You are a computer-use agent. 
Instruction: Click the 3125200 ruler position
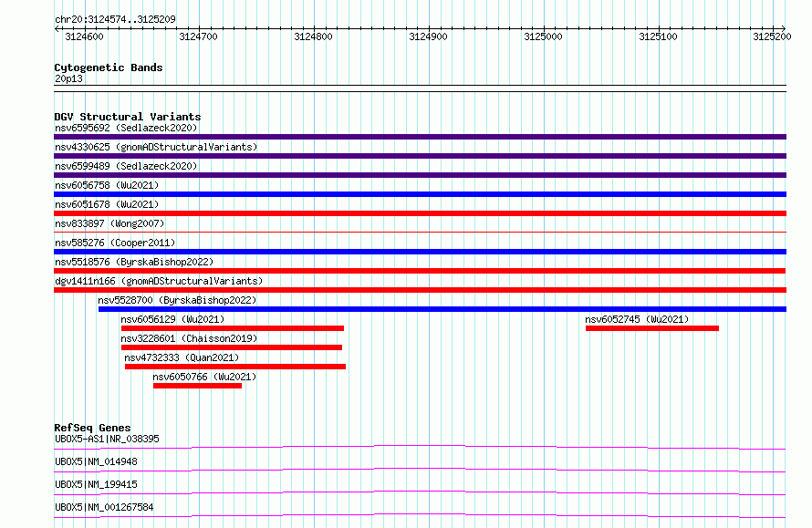(772, 36)
